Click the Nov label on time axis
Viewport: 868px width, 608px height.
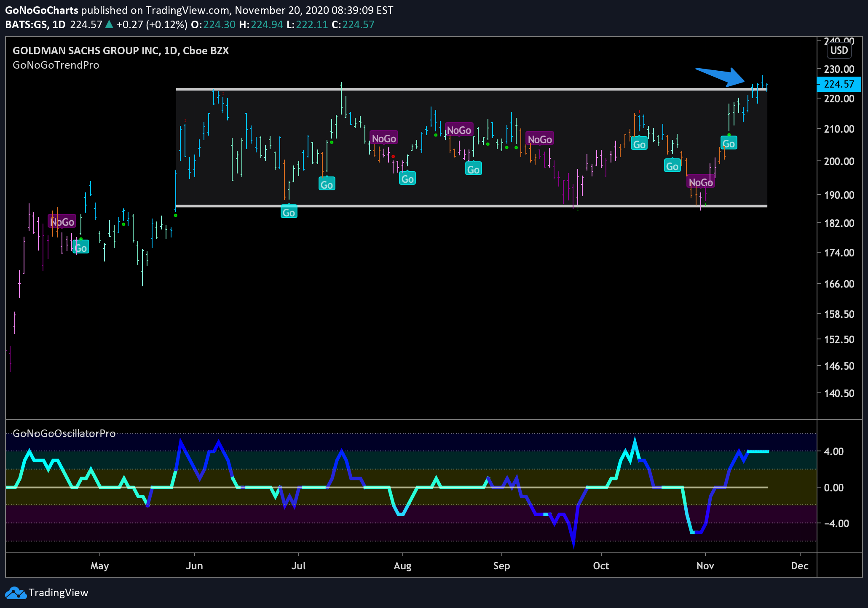click(705, 565)
